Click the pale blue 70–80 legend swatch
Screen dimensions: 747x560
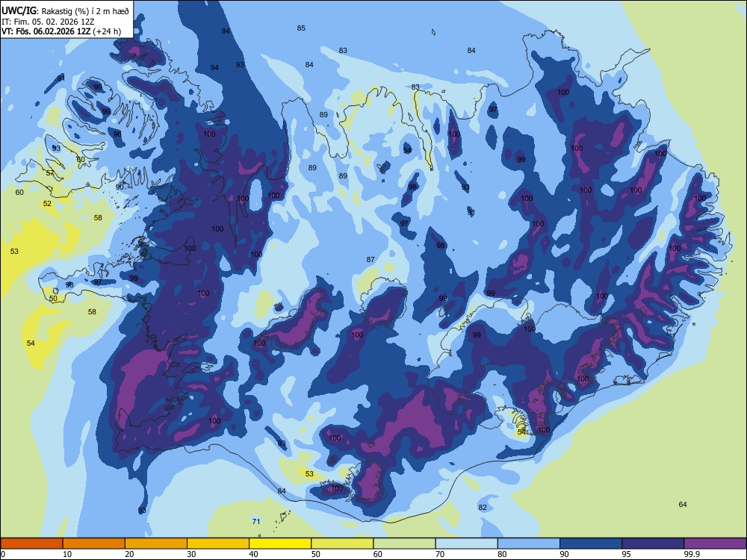466,544
